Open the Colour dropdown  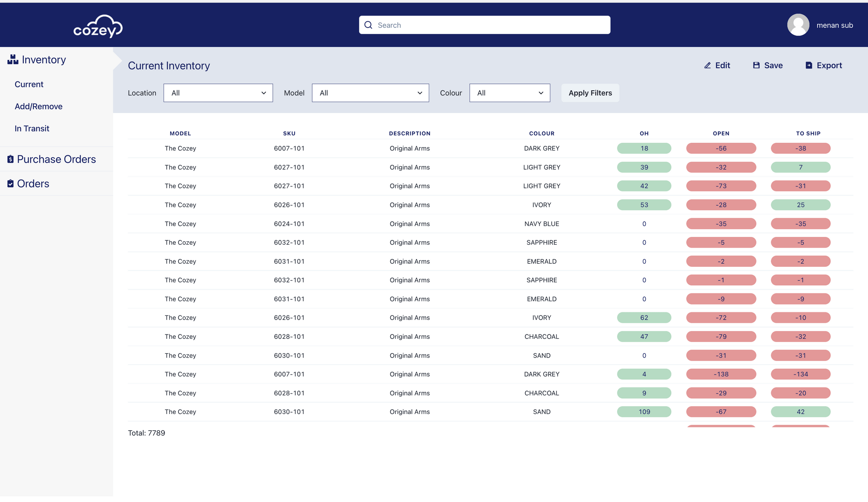coord(510,93)
